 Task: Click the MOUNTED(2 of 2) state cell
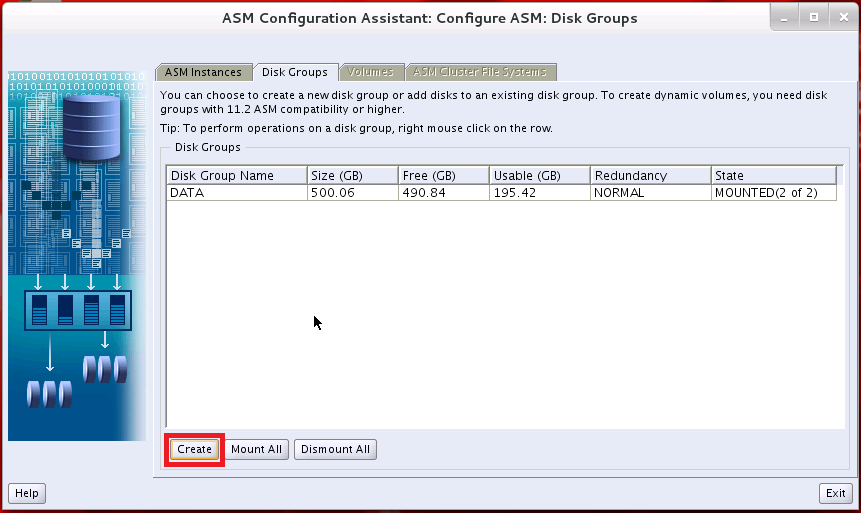tap(773, 193)
